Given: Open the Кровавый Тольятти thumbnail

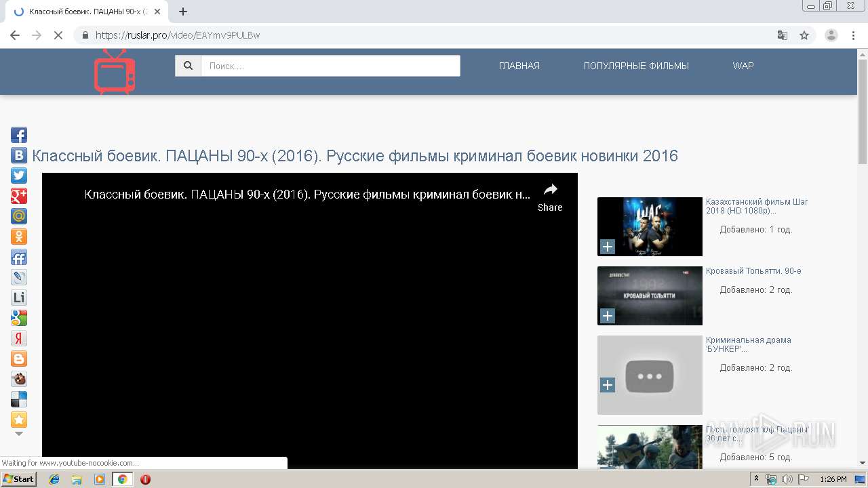Looking at the screenshot, I should [650, 296].
